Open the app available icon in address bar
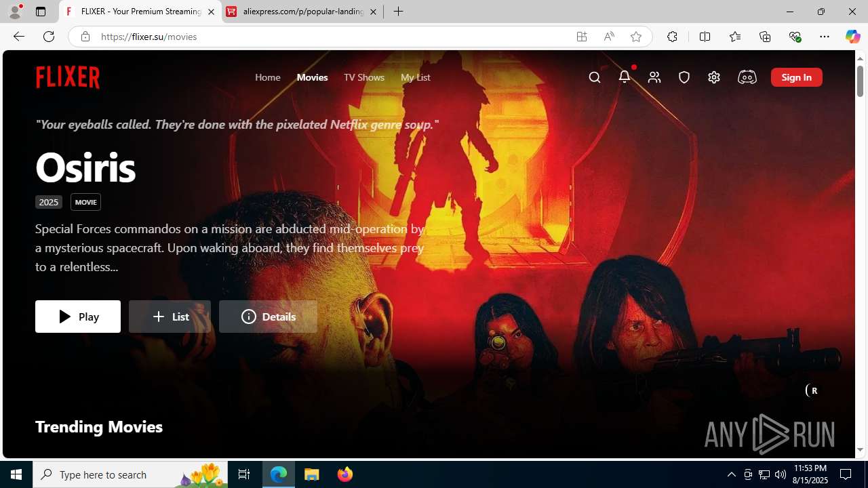Image resolution: width=868 pixels, height=488 pixels. click(582, 37)
